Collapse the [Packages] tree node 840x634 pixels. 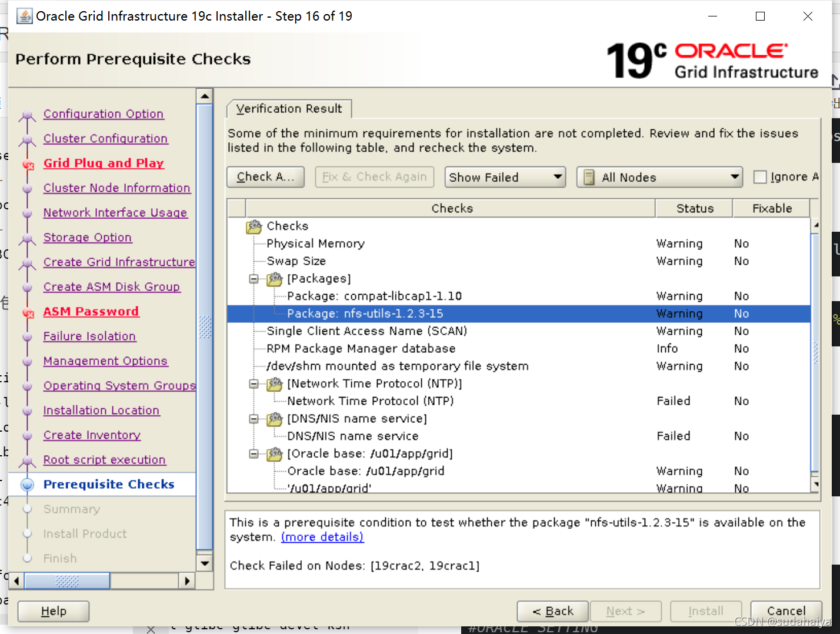tap(254, 279)
